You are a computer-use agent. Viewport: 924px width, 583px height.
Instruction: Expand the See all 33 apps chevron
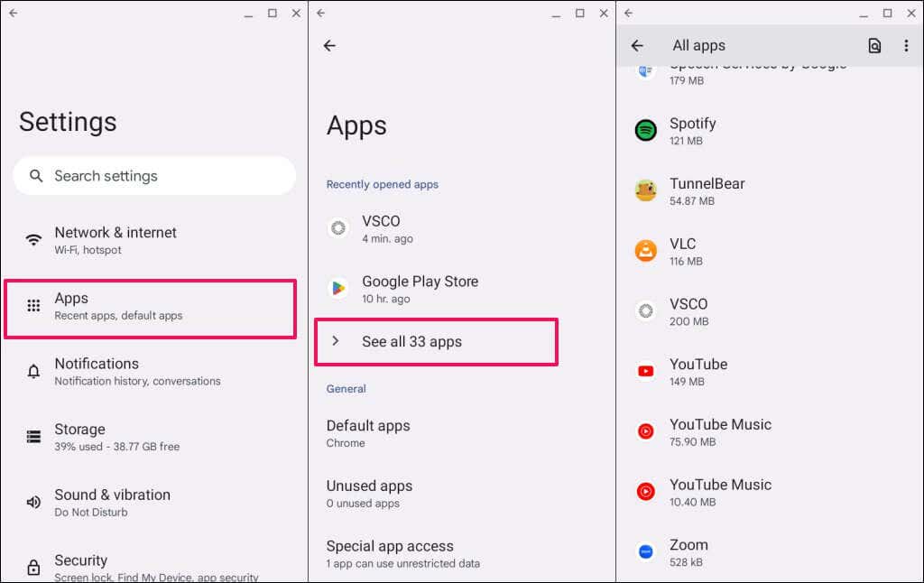[x=336, y=341]
